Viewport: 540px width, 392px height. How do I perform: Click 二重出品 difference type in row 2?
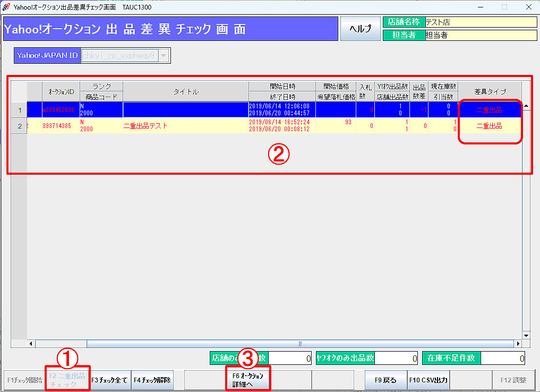tap(490, 126)
